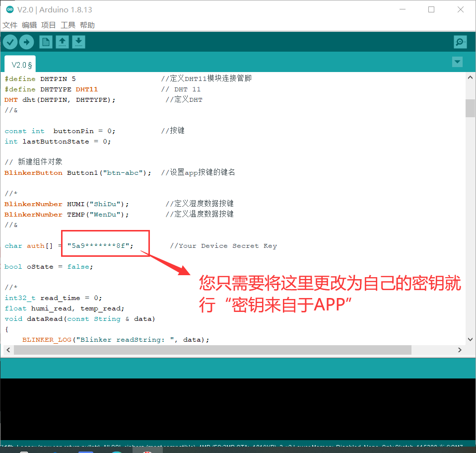Open the 项目 menu

click(x=49, y=25)
